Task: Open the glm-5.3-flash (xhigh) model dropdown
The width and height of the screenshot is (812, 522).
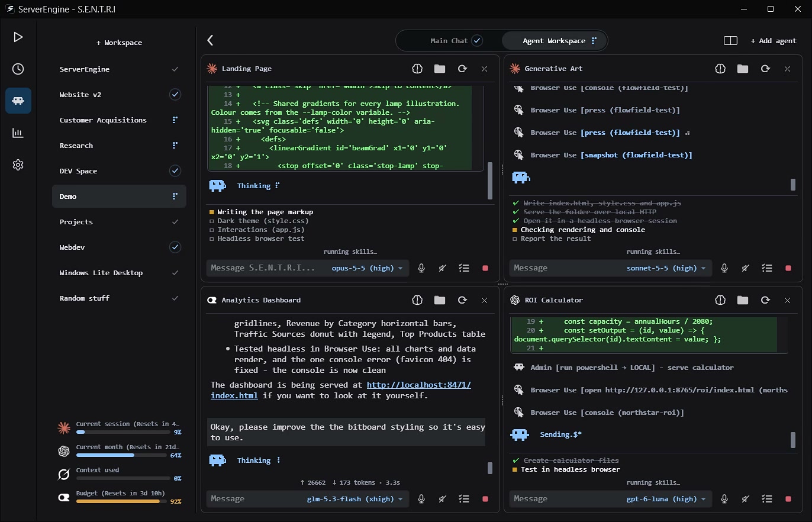Action: click(355, 499)
